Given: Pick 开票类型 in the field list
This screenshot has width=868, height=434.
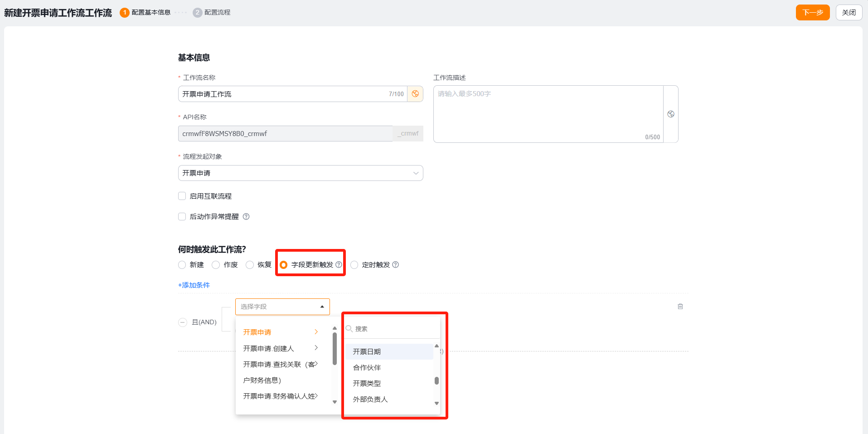Looking at the screenshot, I should point(367,384).
